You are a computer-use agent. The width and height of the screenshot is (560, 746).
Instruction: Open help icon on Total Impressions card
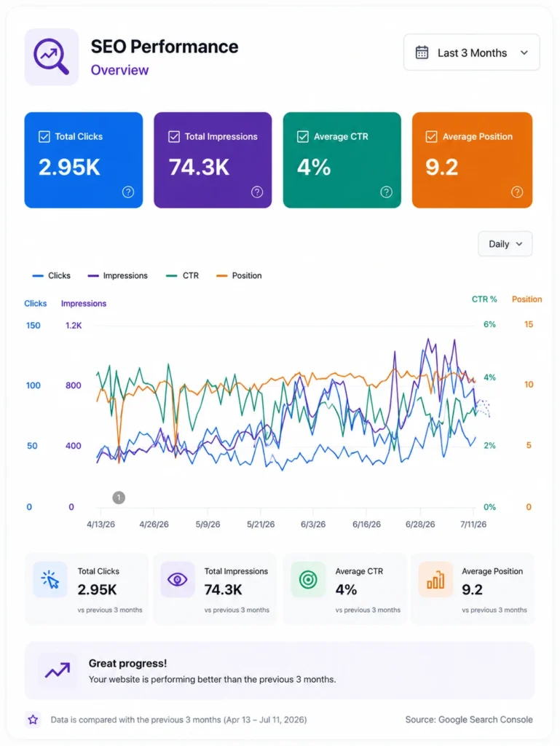click(257, 192)
